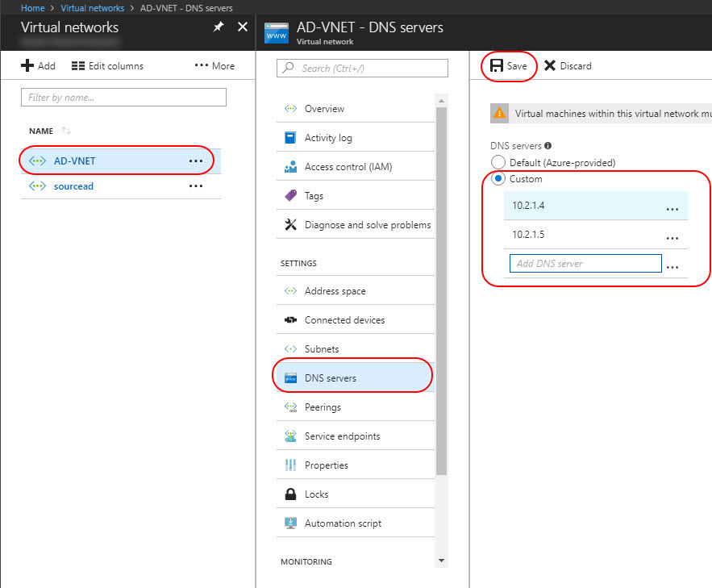Close the Virtual networks blade

(243, 27)
